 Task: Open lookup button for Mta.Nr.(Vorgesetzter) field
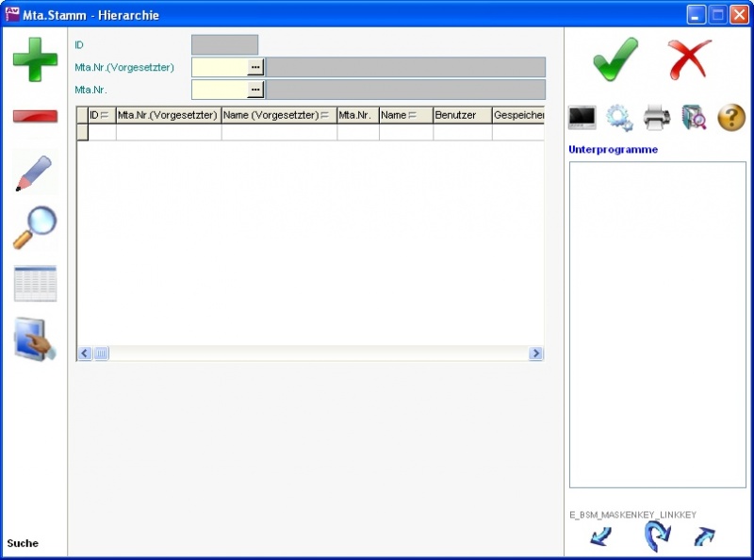255,67
